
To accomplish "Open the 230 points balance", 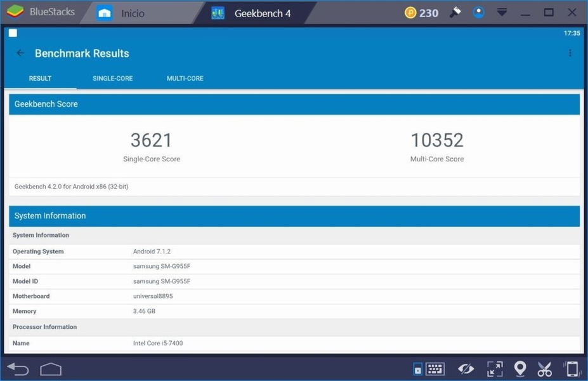I will (x=429, y=13).
